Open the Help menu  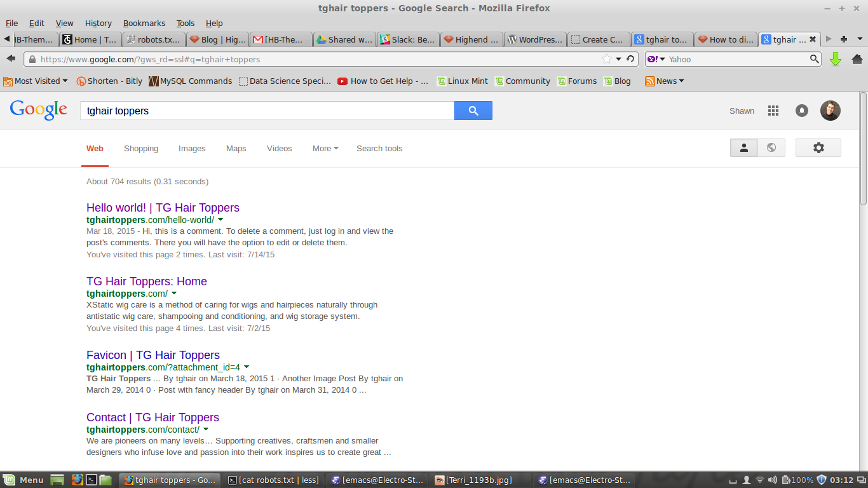(x=214, y=23)
